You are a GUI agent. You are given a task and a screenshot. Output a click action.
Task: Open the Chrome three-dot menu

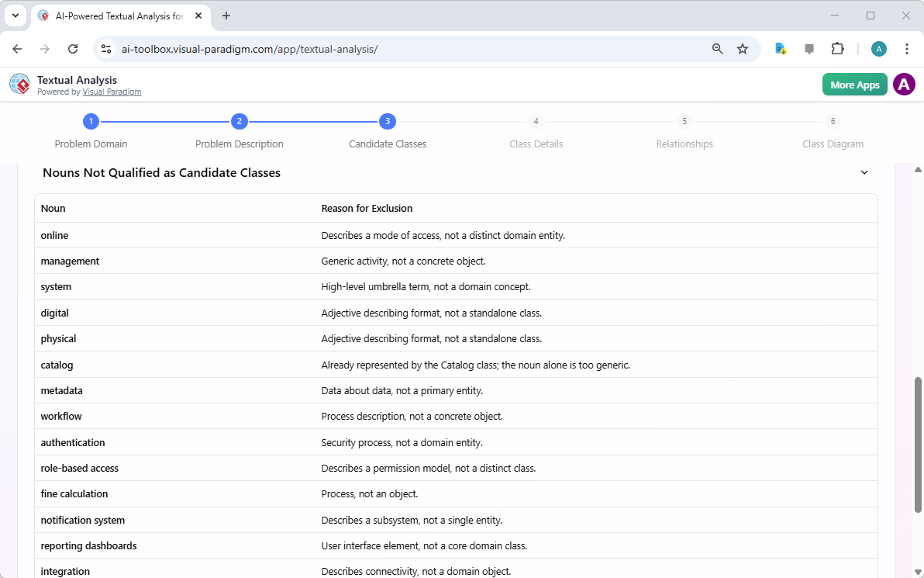[x=907, y=48]
